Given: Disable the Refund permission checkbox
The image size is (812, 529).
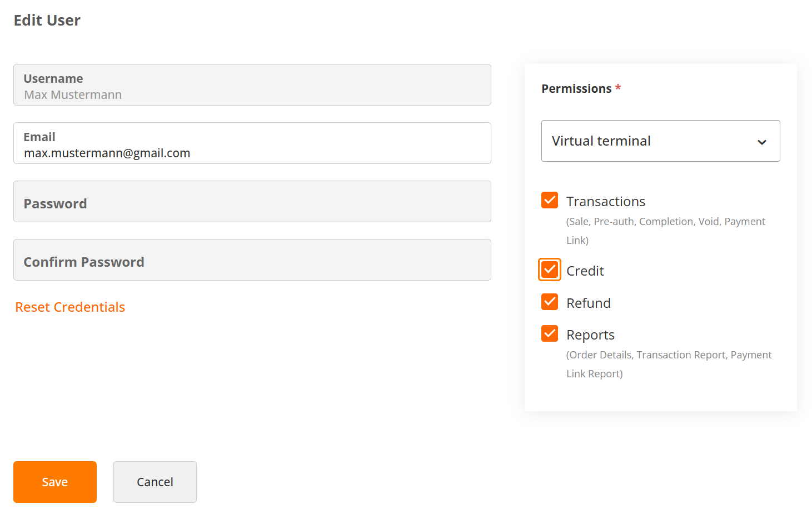Looking at the screenshot, I should pyautogui.click(x=549, y=302).
